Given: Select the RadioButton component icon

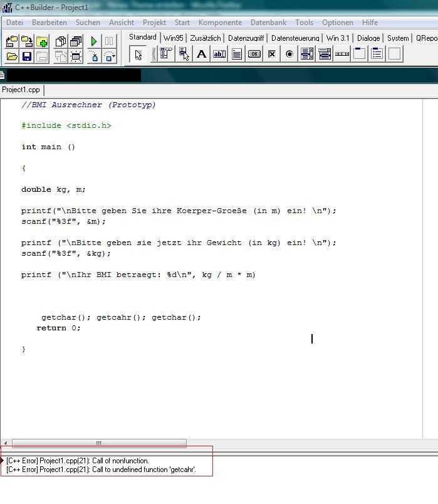Looking at the screenshot, I should (x=289, y=54).
